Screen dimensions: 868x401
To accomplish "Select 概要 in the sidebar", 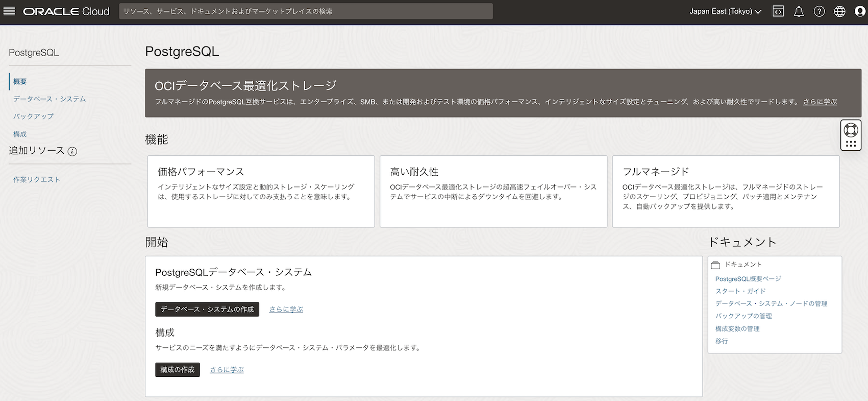I will (20, 82).
